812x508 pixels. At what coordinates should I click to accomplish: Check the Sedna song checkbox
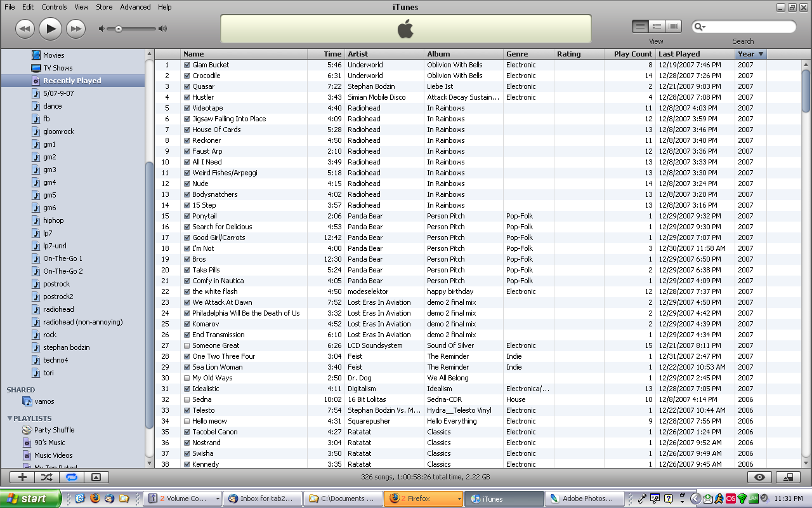click(x=187, y=399)
